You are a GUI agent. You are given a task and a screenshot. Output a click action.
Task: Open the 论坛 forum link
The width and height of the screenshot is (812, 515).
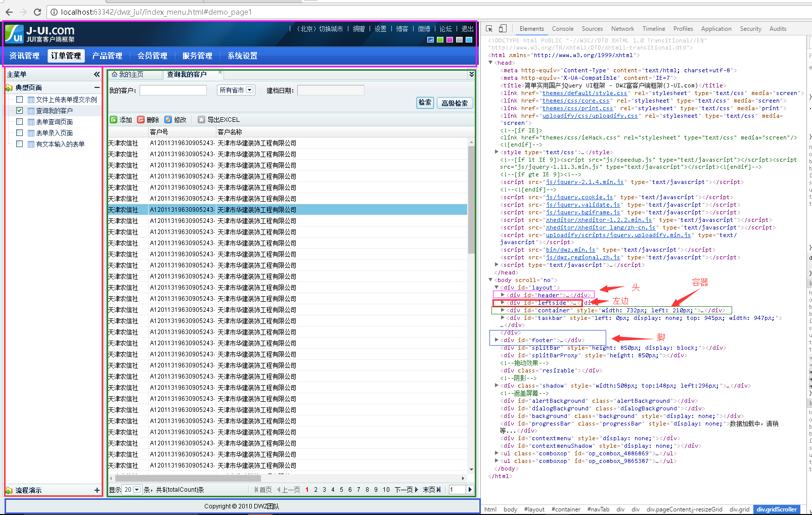445,29
